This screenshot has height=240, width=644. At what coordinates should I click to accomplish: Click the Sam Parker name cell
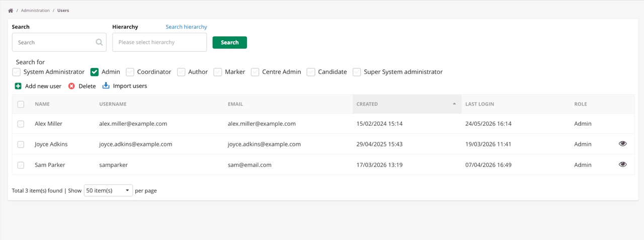[x=50, y=165]
